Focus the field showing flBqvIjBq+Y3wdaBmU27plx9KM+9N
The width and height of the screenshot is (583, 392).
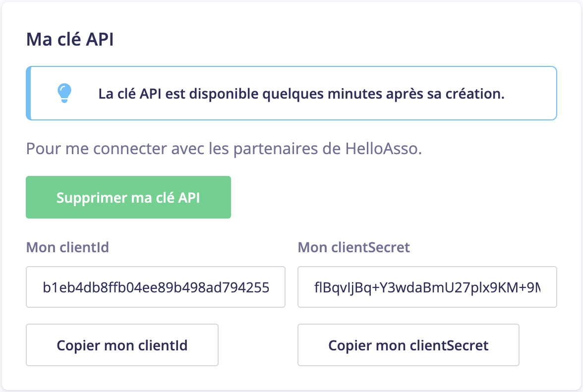point(427,287)
